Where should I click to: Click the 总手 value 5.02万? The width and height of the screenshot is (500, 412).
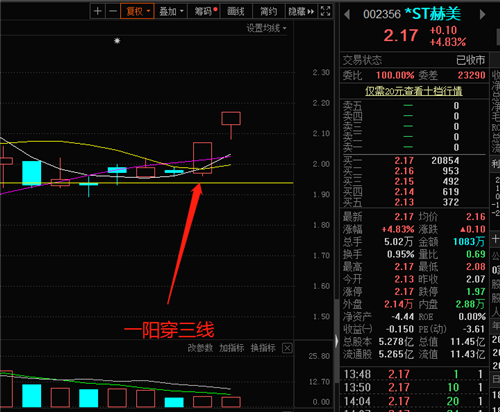click(398, 242)
